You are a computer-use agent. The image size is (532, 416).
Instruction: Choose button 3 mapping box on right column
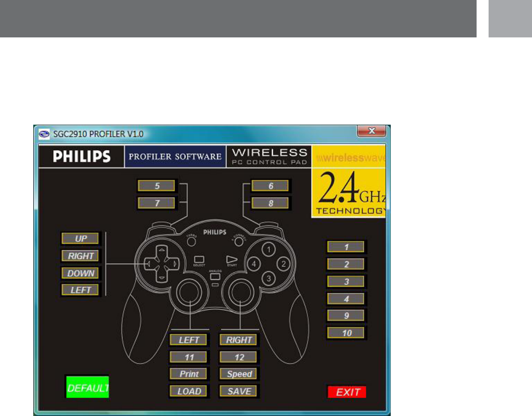(x=346, y=282)
